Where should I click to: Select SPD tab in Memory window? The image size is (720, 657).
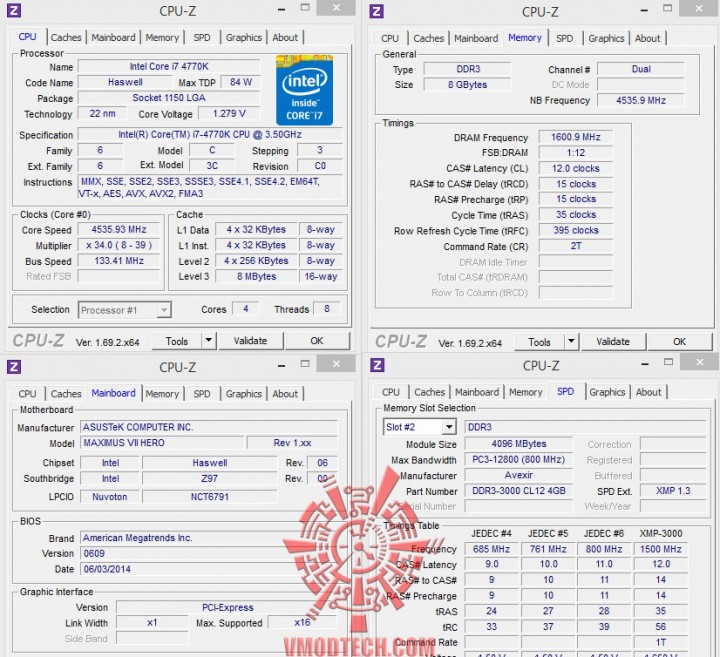point(564,39)
